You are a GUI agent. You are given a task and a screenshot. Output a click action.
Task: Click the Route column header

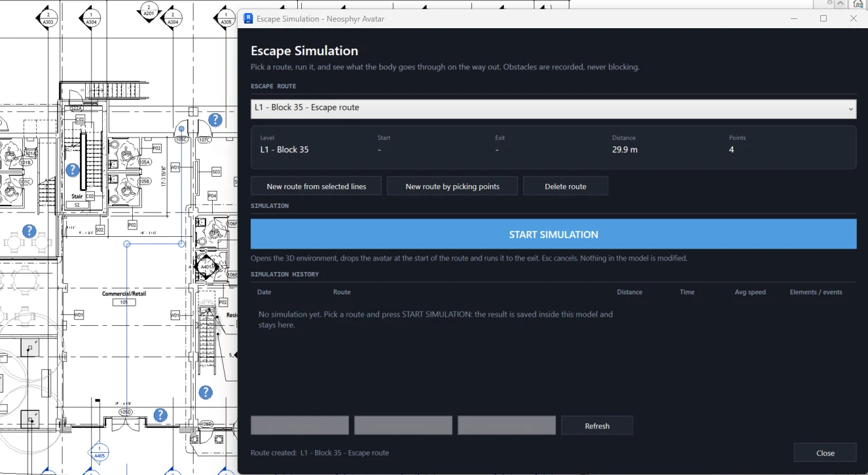click(x=342, y=292)
